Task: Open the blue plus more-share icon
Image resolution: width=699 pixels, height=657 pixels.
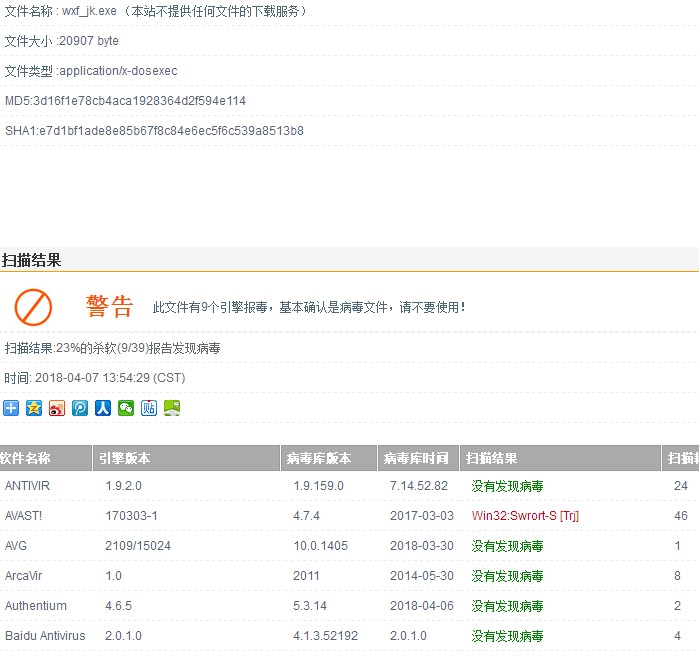Action: click(11, 408)
